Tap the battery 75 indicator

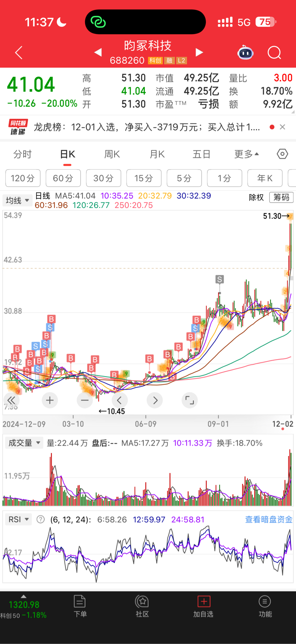(x=266, y=22)
